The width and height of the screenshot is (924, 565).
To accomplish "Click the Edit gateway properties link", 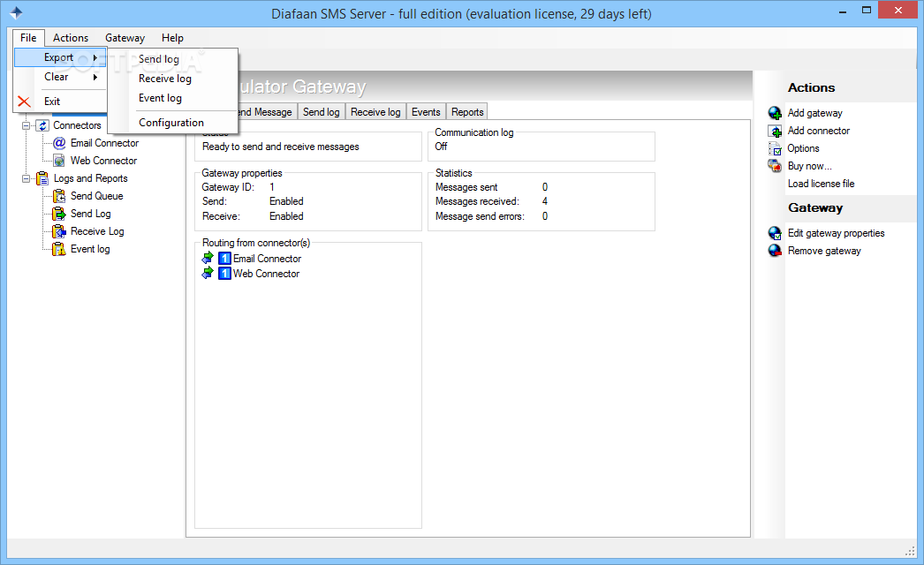I will [x=837, y=233].
